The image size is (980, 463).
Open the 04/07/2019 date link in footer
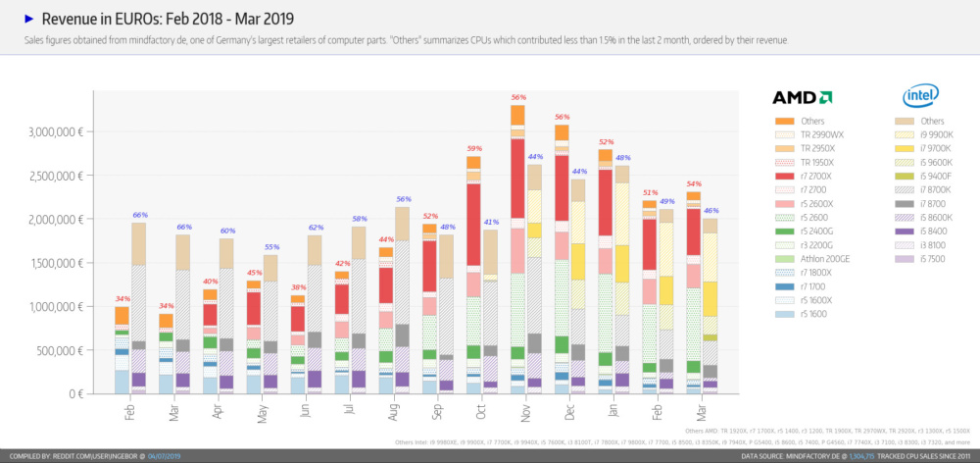pos(165,456)
